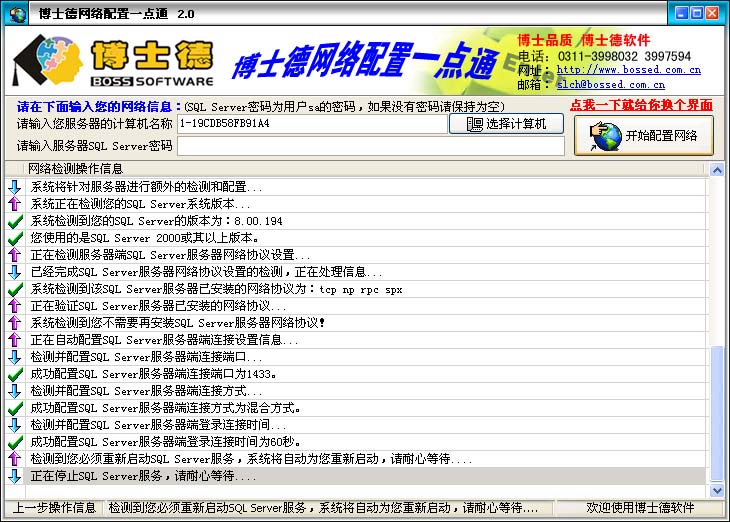Image resolution: width=730 pixels, height=522 pixels.
Task: Click the SQL Server password input field
Action: coord(371,146)
